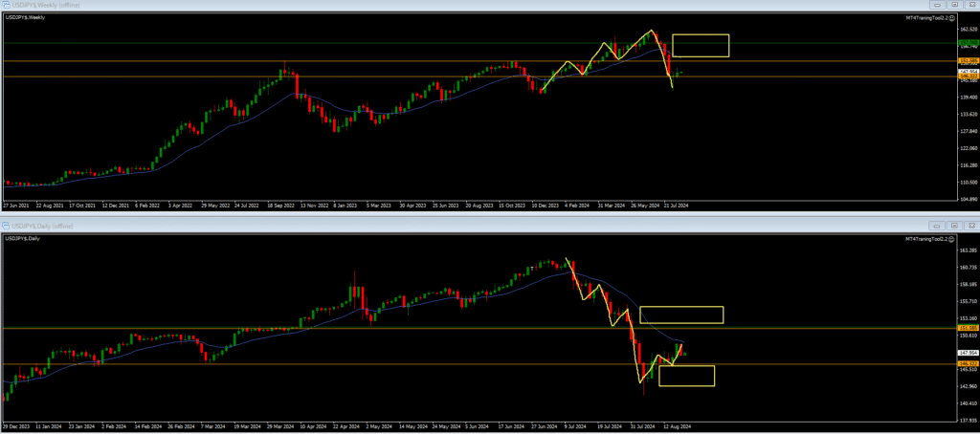Activate the USDJPY Weekly title bar
The height and width of the screenshot is (434, 980).
[383, 5]
